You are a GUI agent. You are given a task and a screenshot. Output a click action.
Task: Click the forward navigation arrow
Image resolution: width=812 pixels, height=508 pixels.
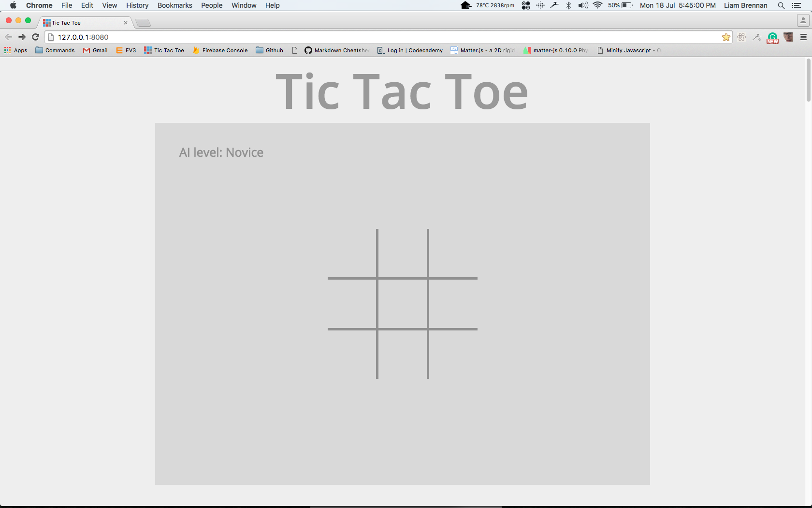point(22,37)
